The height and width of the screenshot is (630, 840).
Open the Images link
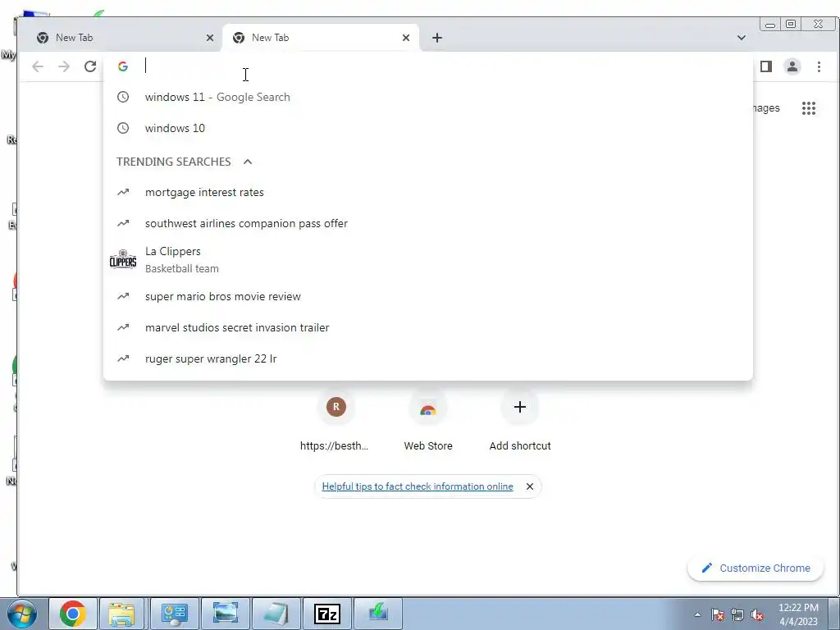point(766,108)
